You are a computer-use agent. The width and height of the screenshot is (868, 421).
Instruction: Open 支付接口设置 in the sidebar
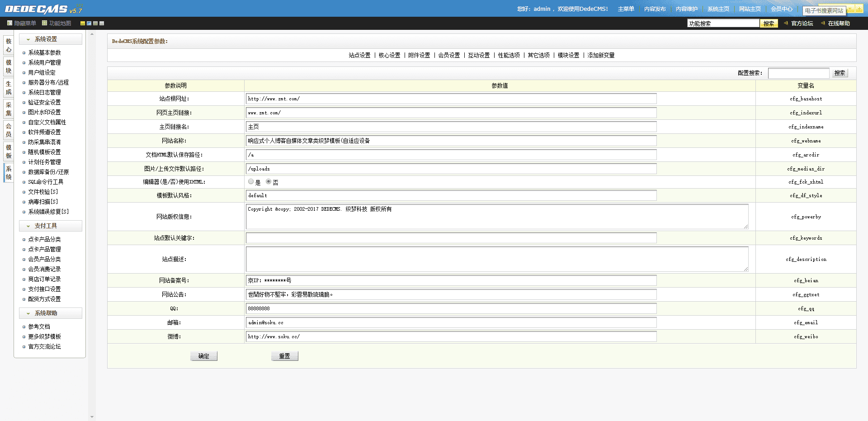click(x=44, y=289)
